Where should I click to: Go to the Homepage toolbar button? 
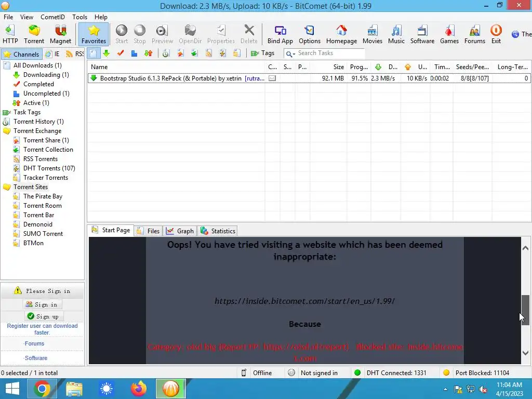[341, 34]
